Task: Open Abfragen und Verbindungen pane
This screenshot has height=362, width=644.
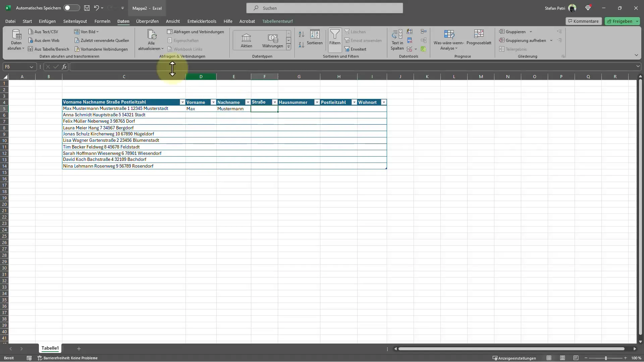Action: [x=196, y=32]
